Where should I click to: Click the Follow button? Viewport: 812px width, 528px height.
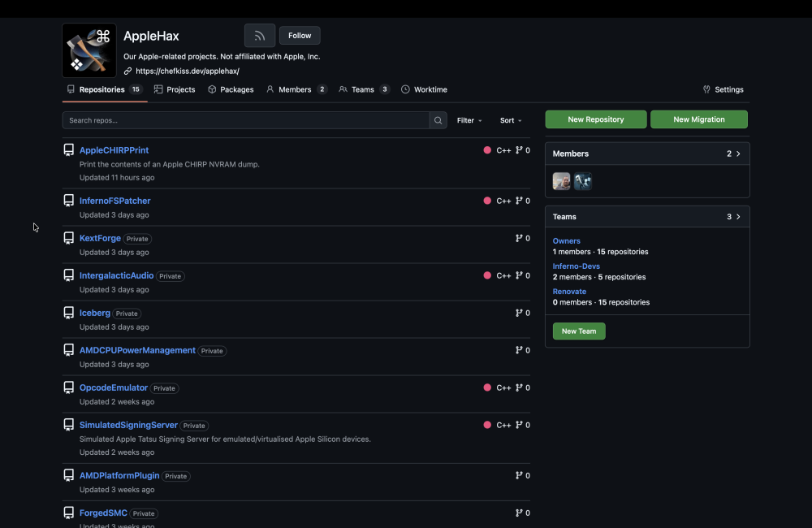point(300,36)
